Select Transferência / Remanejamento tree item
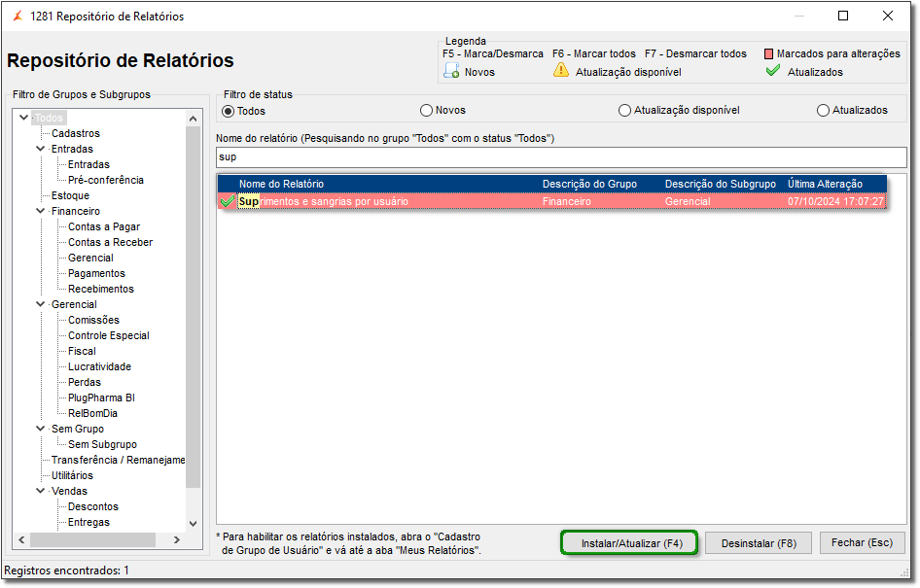 point(118,460)
